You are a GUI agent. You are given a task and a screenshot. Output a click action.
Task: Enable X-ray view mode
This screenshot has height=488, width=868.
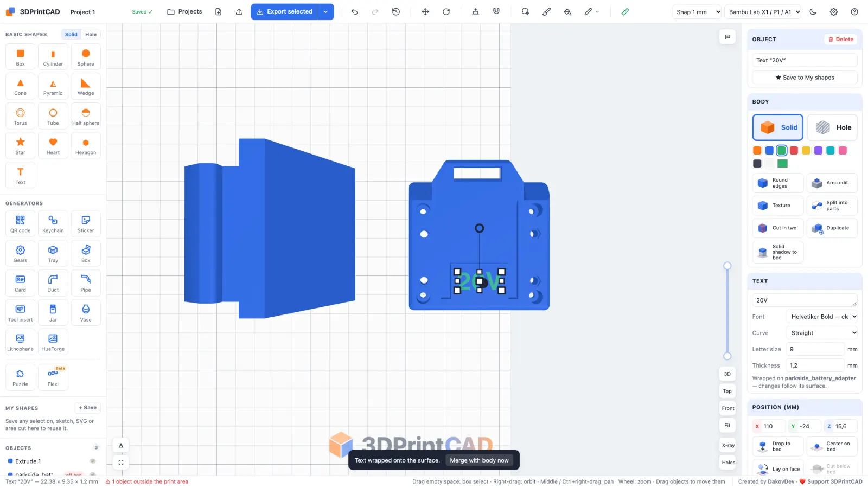pyautogui.click(x=727, y=445)
